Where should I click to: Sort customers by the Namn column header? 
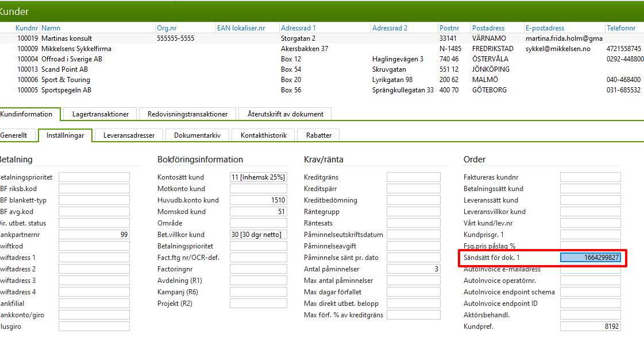coord(51,28)
